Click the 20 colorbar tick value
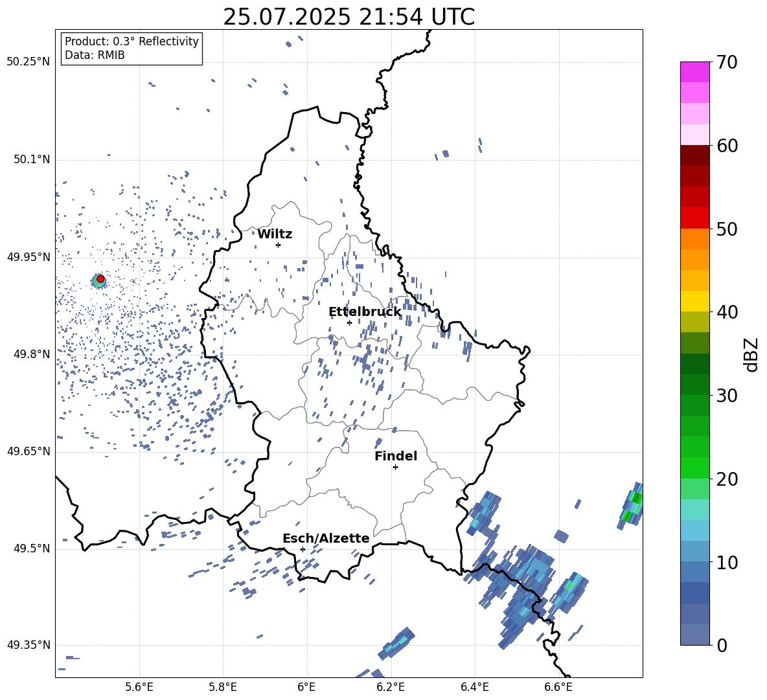 [727, 479]
